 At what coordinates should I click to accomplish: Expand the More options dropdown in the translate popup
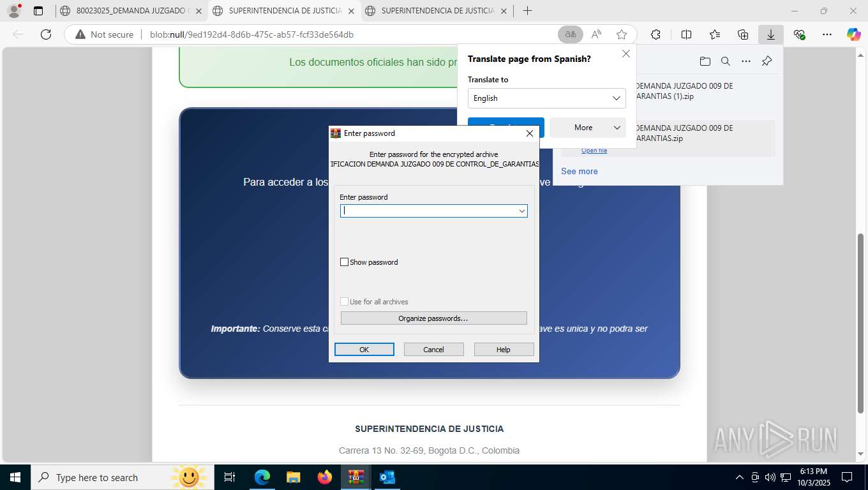pos(617,128)
